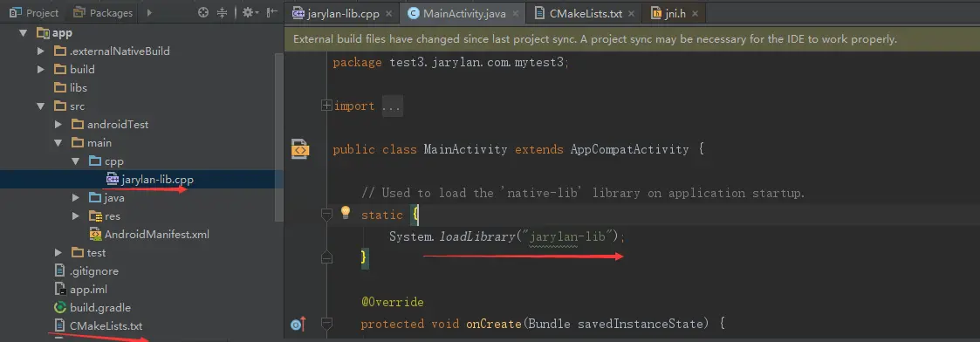
Task: Switch to the Project view tab
Action: click(34, 12)
